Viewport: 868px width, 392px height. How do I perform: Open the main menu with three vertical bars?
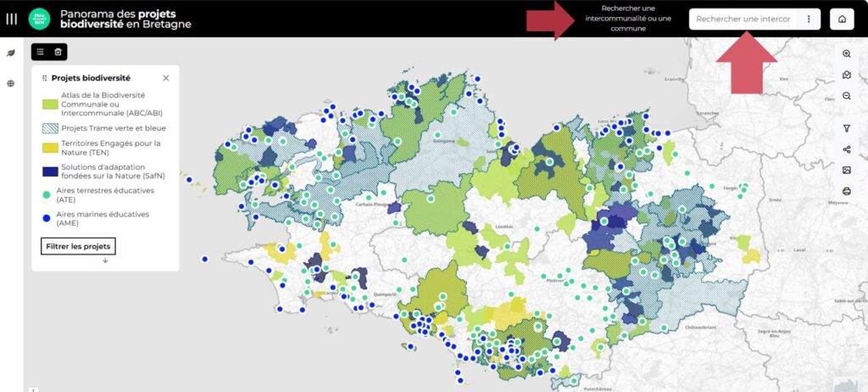12,19
